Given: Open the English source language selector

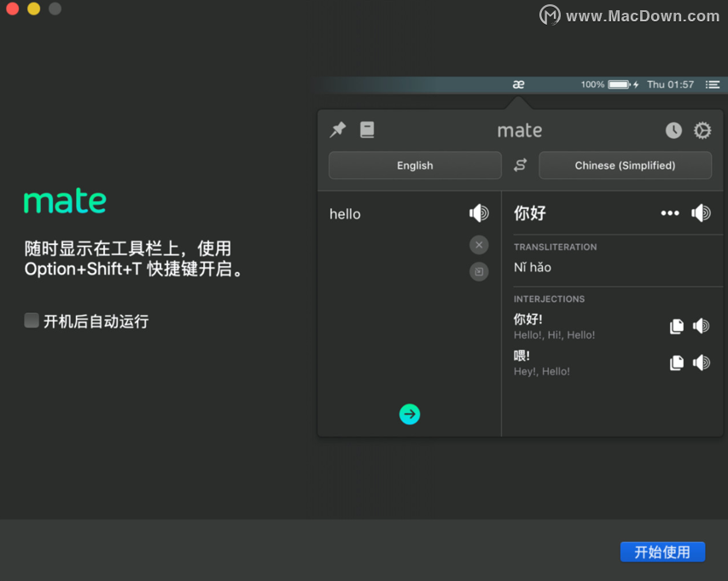Looking at the screenshot, I should [415, 166].
